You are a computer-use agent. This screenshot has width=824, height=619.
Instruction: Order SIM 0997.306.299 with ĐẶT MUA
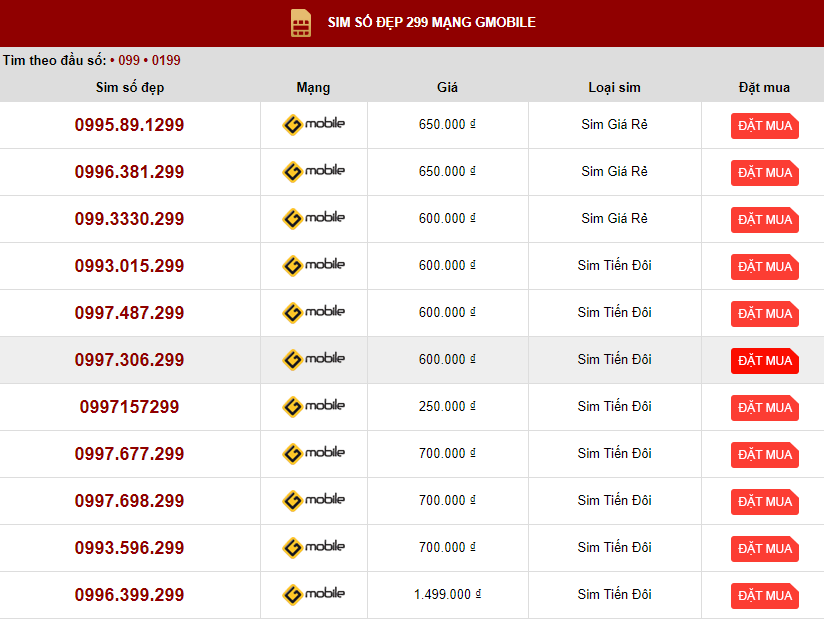765,361
